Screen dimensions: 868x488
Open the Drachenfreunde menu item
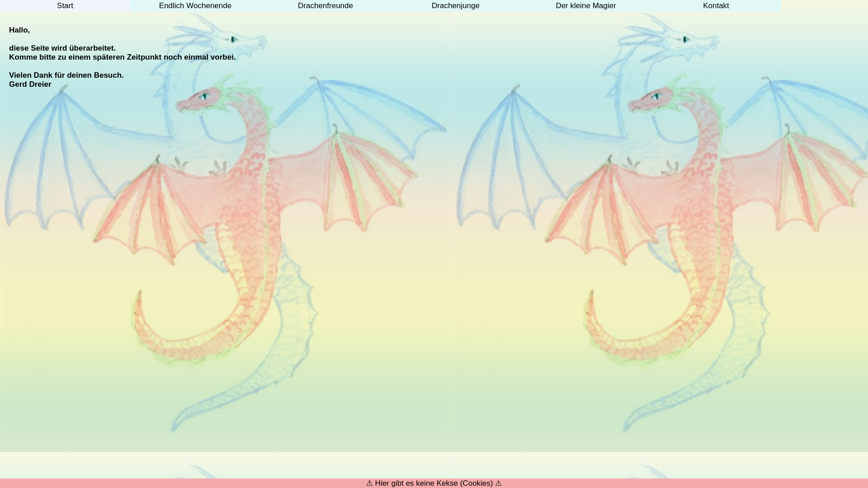click(325, 6)
